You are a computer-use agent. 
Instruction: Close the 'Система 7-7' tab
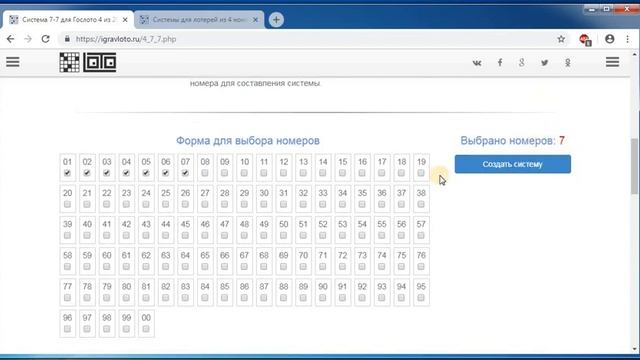click(x=125, y=20)
